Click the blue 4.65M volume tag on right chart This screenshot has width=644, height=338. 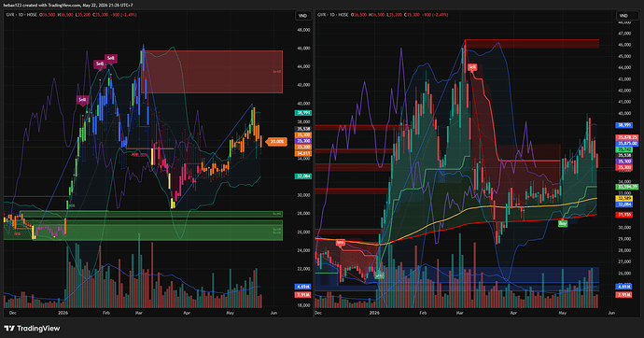[624, 287]
